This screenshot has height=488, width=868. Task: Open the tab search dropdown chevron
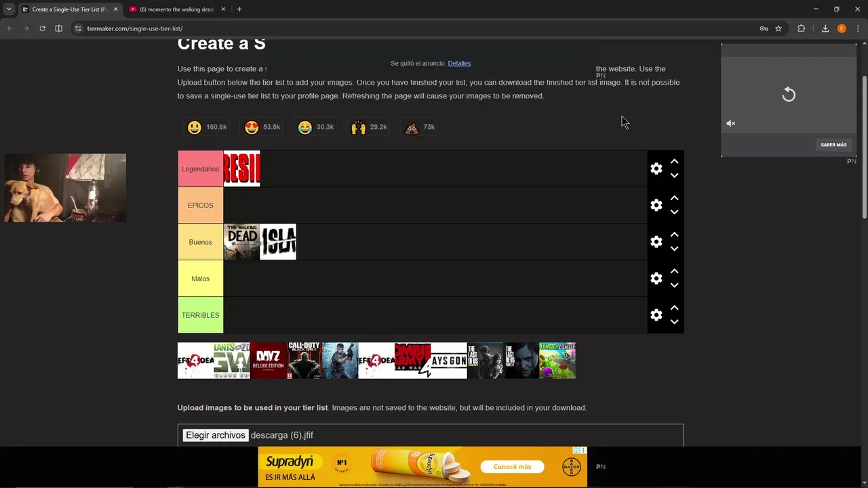click(x=9, y=9)
